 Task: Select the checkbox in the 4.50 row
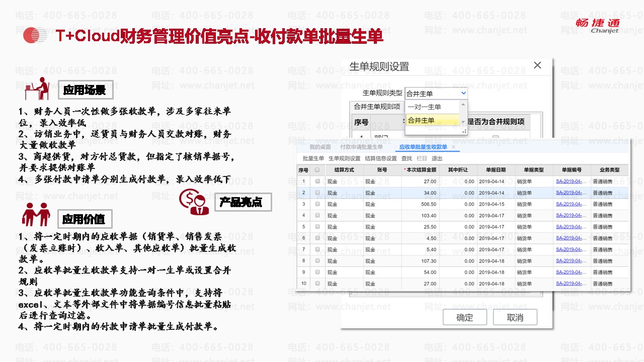[x=317, y=238]
